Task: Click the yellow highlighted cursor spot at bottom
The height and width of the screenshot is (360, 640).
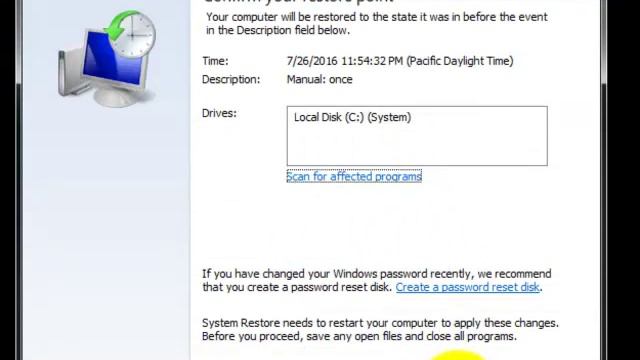Action: (457, 355)
